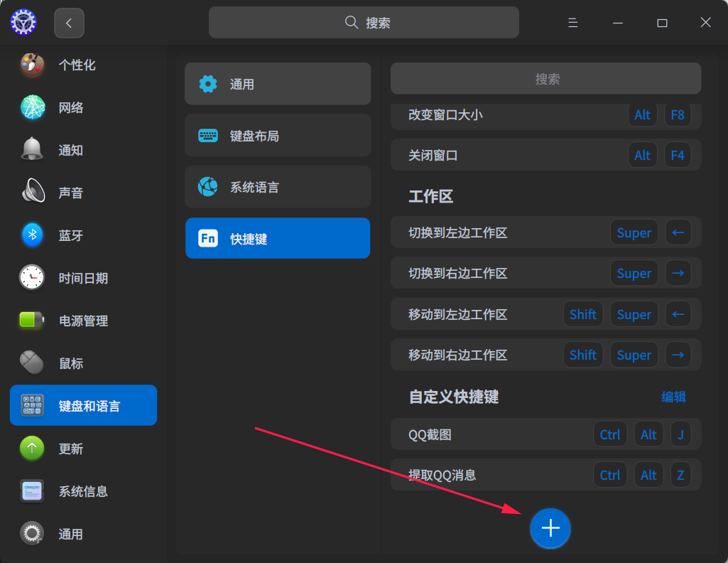Add a custom shortcut with plus button
Screen dimensions: 728x563
tap(550, 528)
